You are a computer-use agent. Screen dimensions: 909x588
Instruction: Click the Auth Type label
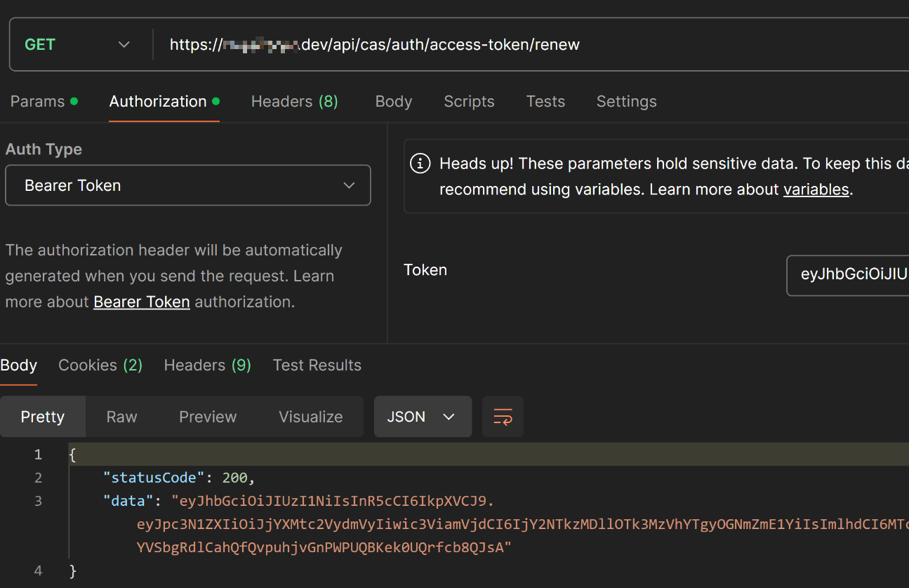click(44, 149)
